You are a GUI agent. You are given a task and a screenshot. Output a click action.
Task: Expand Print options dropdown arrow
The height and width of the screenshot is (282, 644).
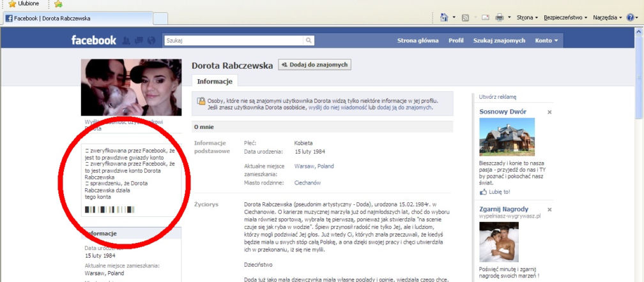509,18
